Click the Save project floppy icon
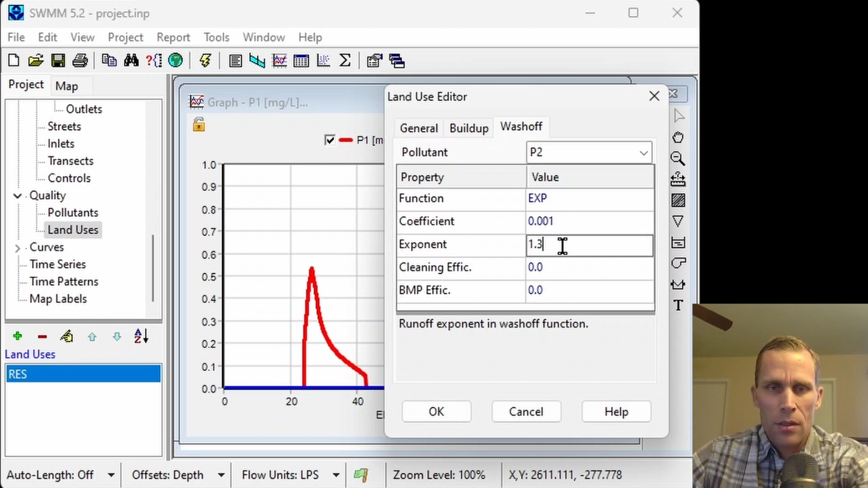The image size is (868, 488). coord(58,61)
